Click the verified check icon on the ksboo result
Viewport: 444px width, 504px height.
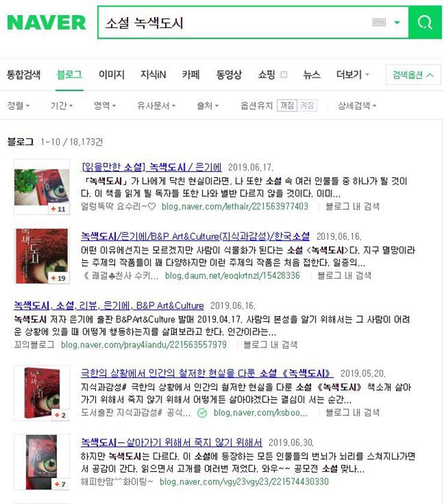(202, 413)
